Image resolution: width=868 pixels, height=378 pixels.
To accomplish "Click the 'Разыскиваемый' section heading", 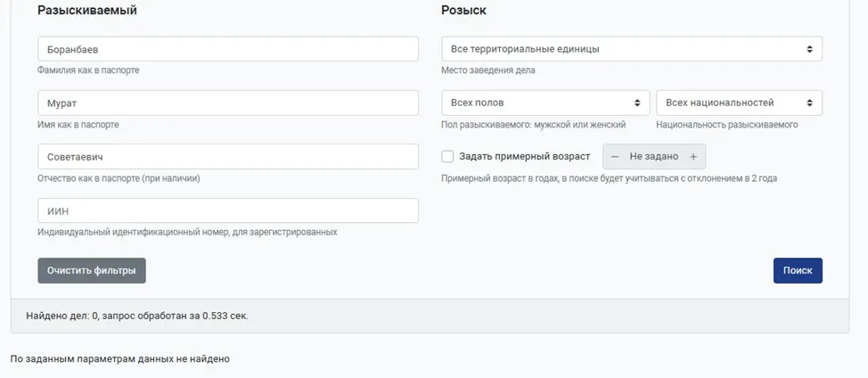I will click(87, 10).
